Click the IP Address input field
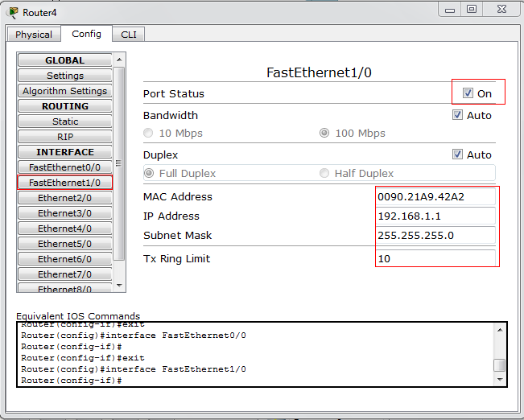Screen dimensions: 524x420 (435, 216)
